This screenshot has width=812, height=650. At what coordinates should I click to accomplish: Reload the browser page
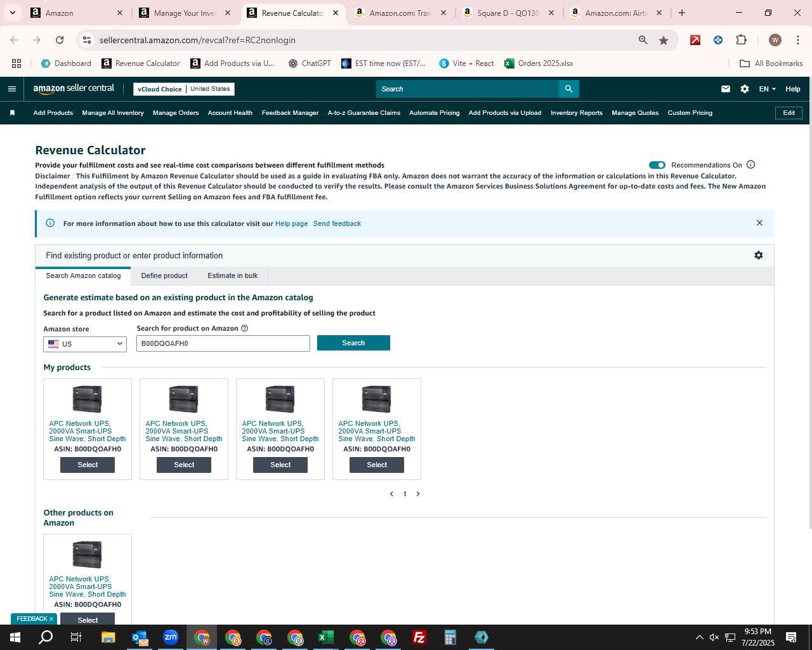tap(60, 40)
